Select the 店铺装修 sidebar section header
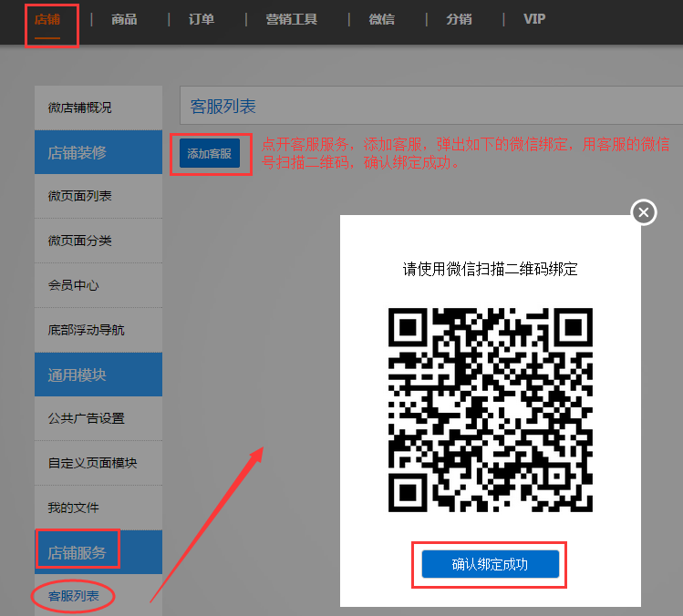Image resolution: width=683 pixels, height=616 pixels. tap(98, 152)
